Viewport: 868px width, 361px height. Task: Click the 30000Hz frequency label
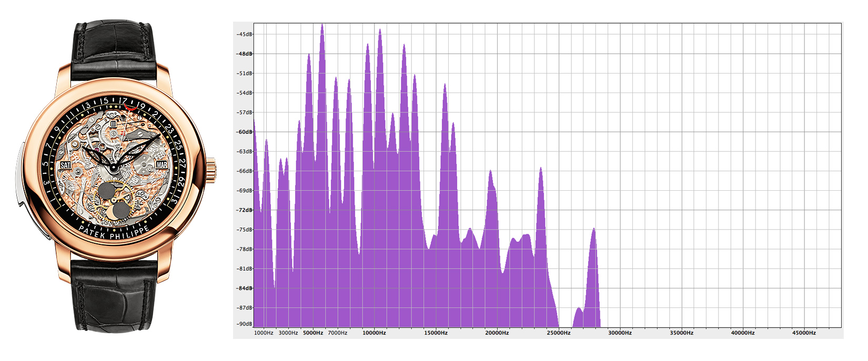pyautogui.click(x=620, y=333)
